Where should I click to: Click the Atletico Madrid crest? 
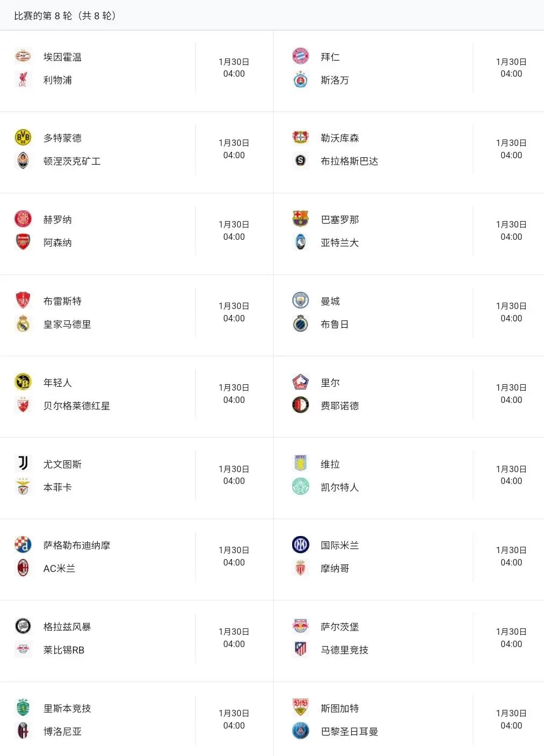[300, 649]
